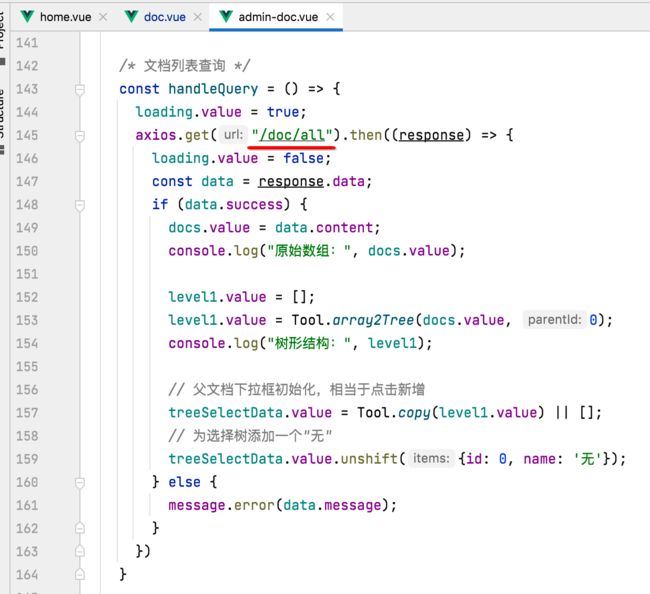Click response.data on line 147
Screen dimensions: 650x594
[311, 182]
